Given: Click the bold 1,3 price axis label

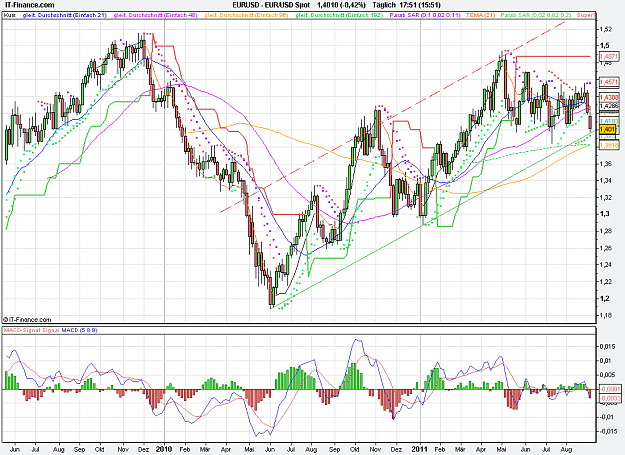Looking at the screenshot, I should pos(604,214).
